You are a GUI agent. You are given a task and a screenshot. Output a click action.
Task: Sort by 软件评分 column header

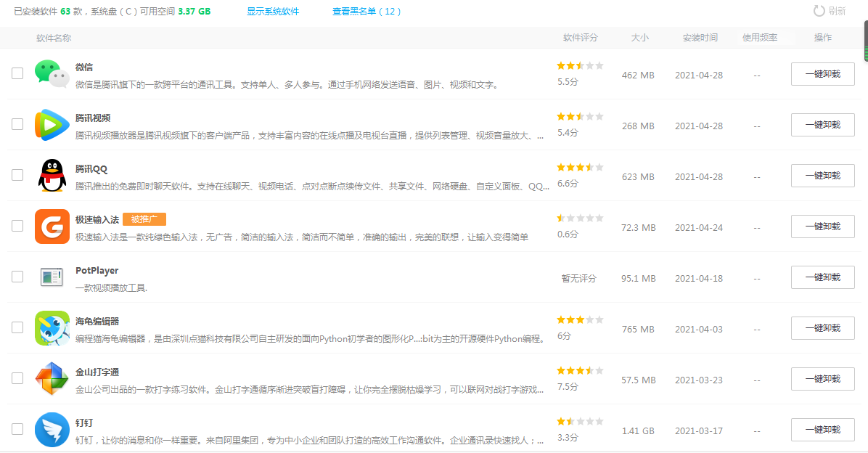[580, 38]
